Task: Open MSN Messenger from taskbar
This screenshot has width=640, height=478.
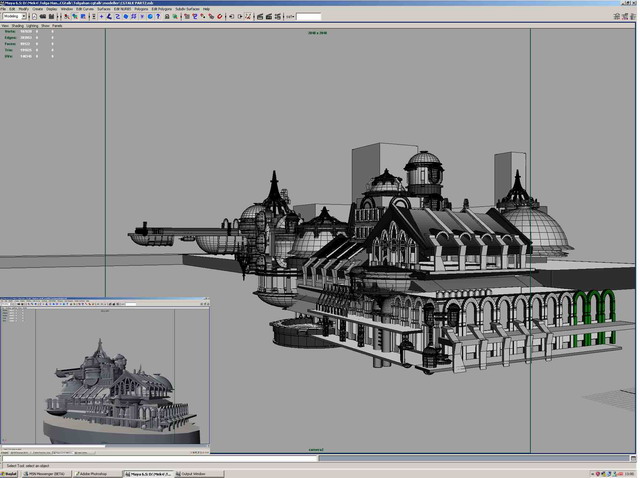Action: coord(47,473)
